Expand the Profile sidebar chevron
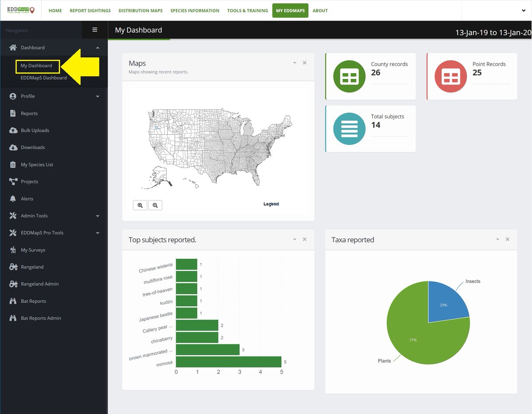Screen dimensions: 532x414 (98, 96)
